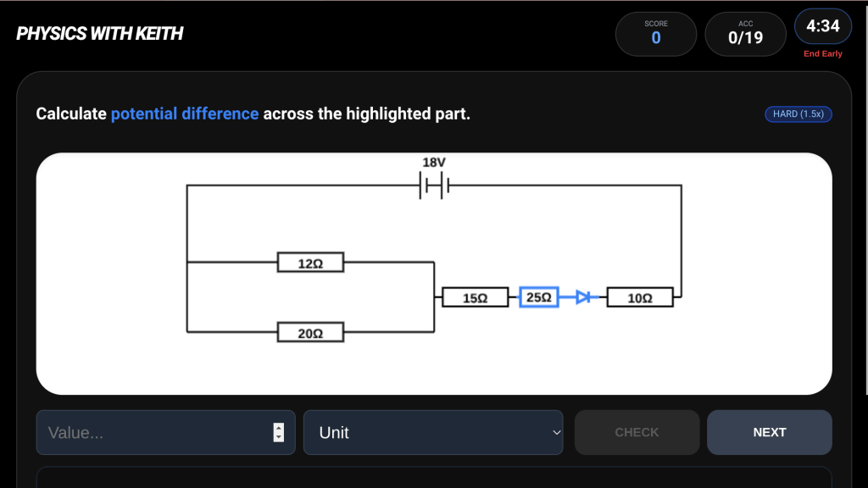Click the End Early link
Image resolution: width=868 pixels, height=488 pixels.
[x=822, y=54]
